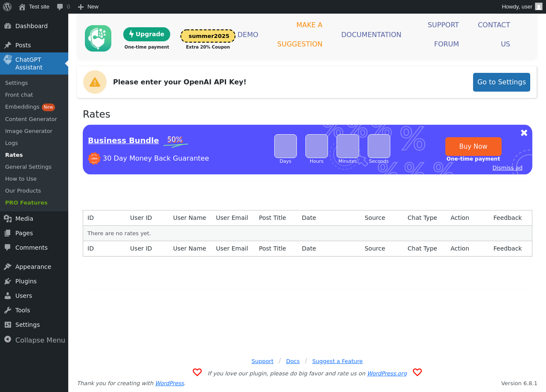Click the Plugins plug icon

tap(8, 281)
